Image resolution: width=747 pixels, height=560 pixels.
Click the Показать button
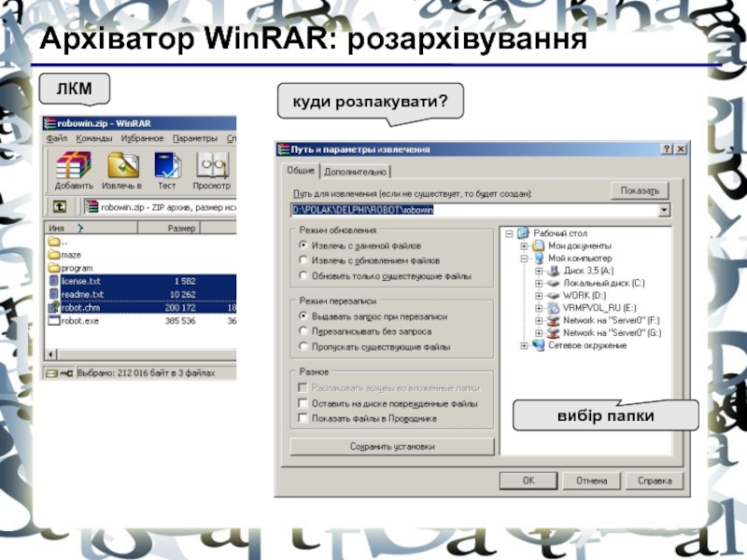(x=640, y=190)
